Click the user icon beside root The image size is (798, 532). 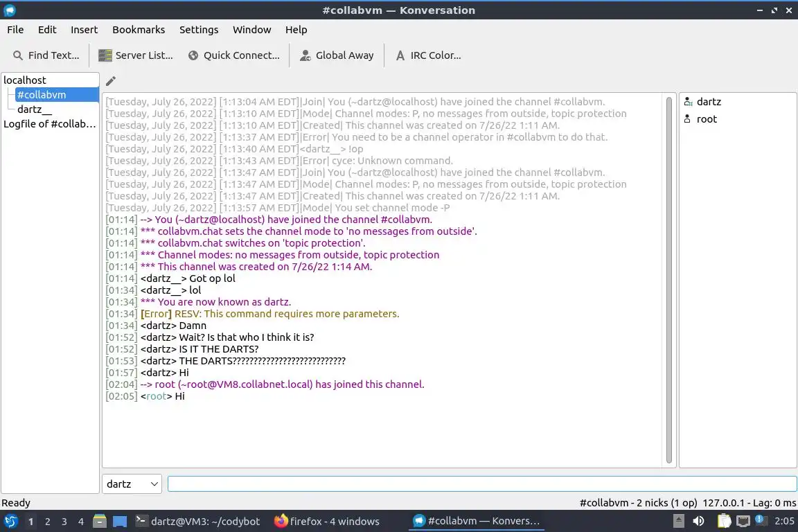click(x=687, y=119)
